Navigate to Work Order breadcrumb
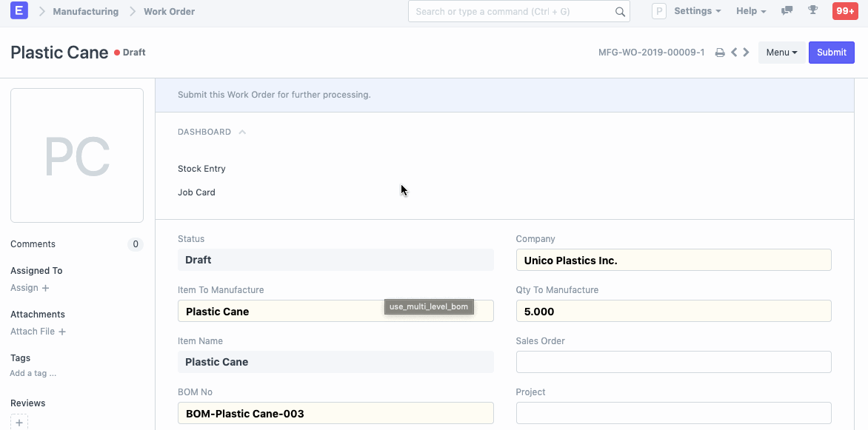Viewport: 868px width, 430px height. pyautogui.click(x=169, y=12)
